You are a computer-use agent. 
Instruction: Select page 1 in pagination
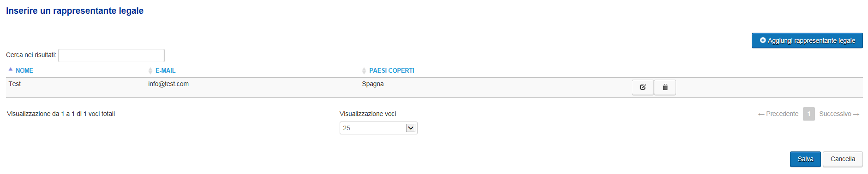(x=809, y=114)
